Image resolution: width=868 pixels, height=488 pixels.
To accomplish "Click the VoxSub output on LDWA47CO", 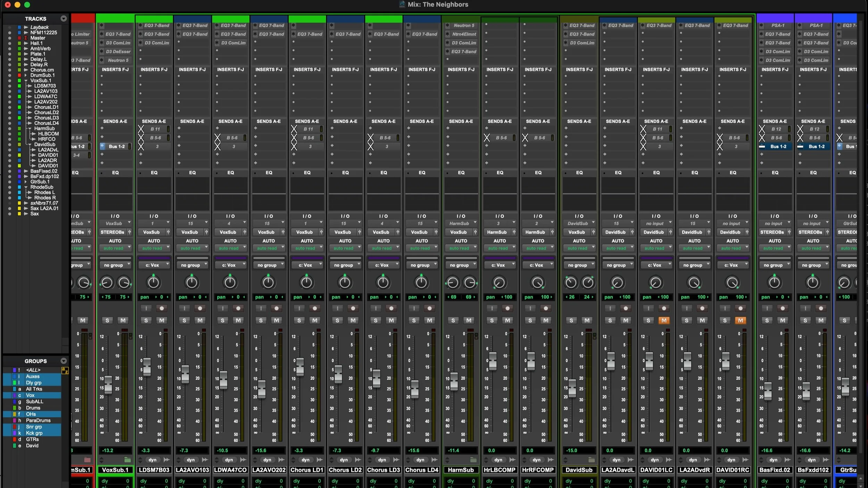I will pyautogui.click(x=228, y=232).
